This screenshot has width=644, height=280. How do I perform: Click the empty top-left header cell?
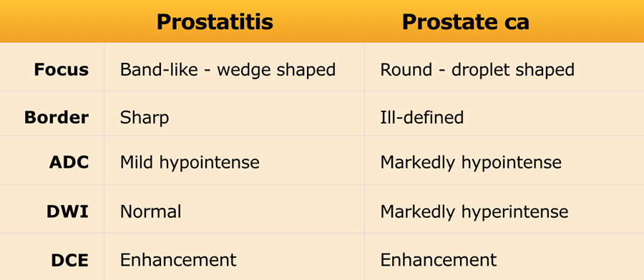pyautogui.click(x=52, y=21)
